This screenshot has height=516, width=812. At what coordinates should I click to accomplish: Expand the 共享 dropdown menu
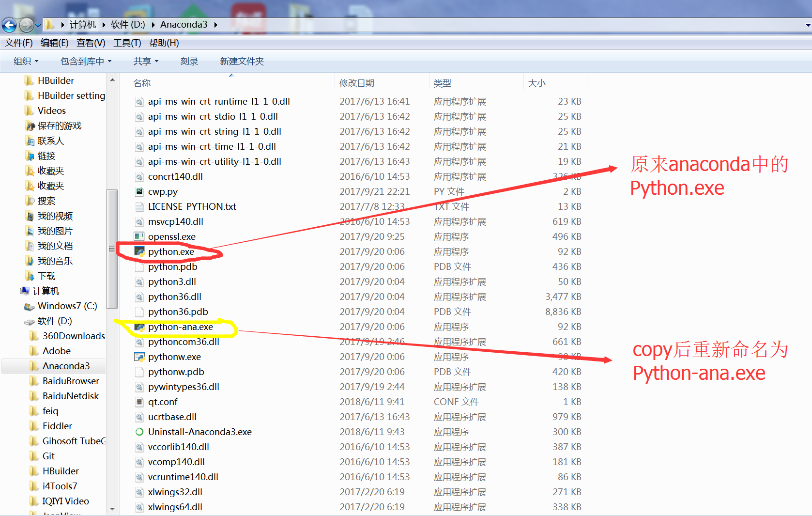[x=145, y=61]
